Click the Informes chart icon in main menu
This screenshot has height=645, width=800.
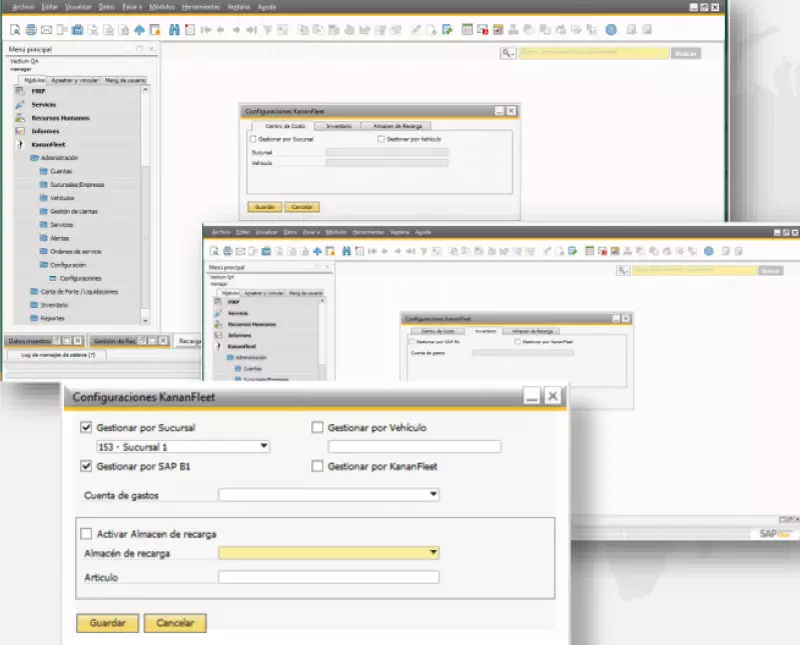tap(21, 131)
